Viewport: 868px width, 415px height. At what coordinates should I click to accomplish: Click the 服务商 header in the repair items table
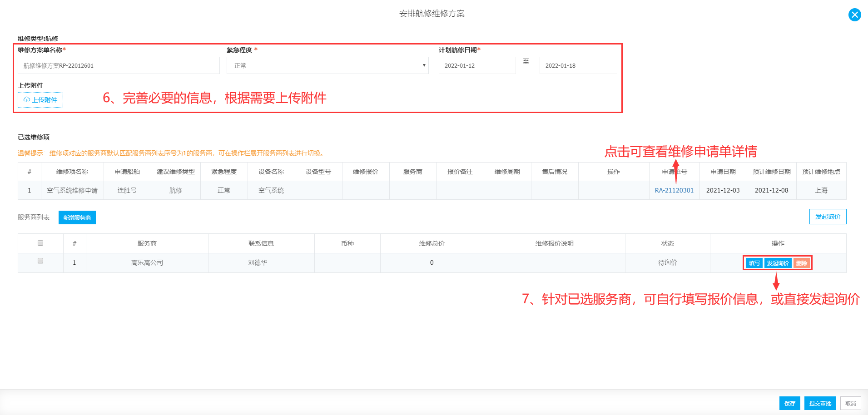413,172
